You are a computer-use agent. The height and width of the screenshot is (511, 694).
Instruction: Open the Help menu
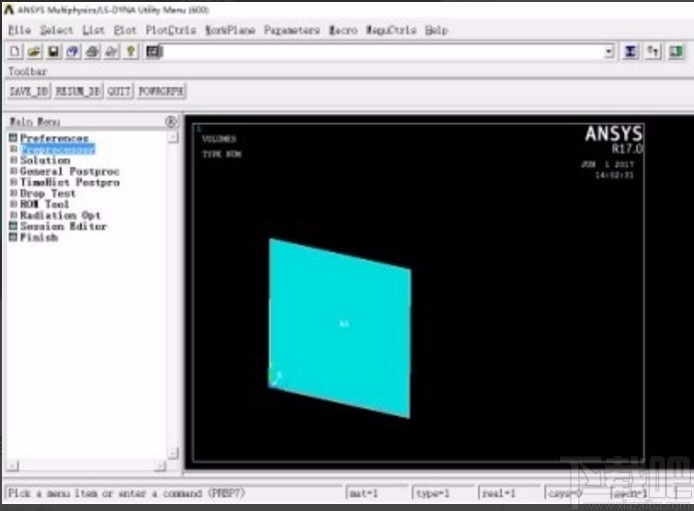436,30
